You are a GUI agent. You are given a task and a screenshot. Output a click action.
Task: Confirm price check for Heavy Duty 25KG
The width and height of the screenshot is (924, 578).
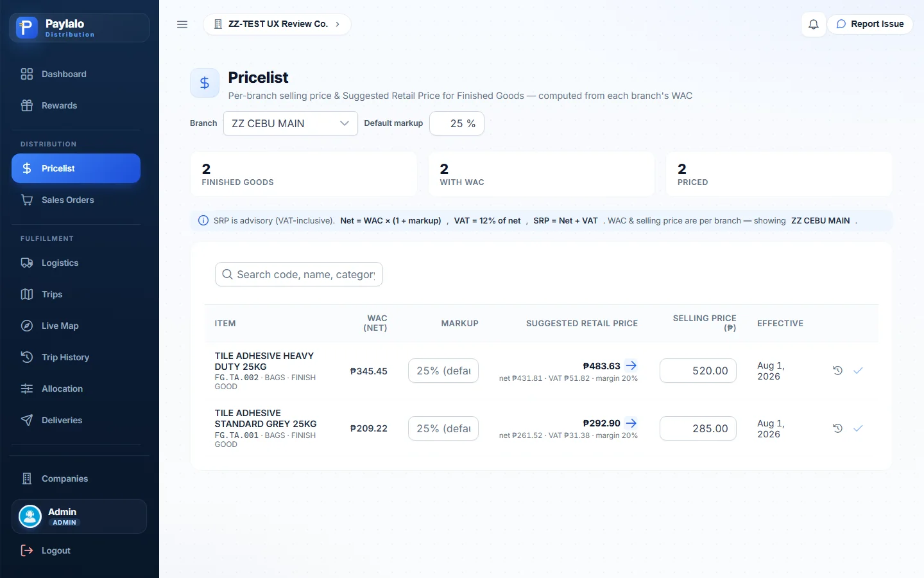click(858, 371)
